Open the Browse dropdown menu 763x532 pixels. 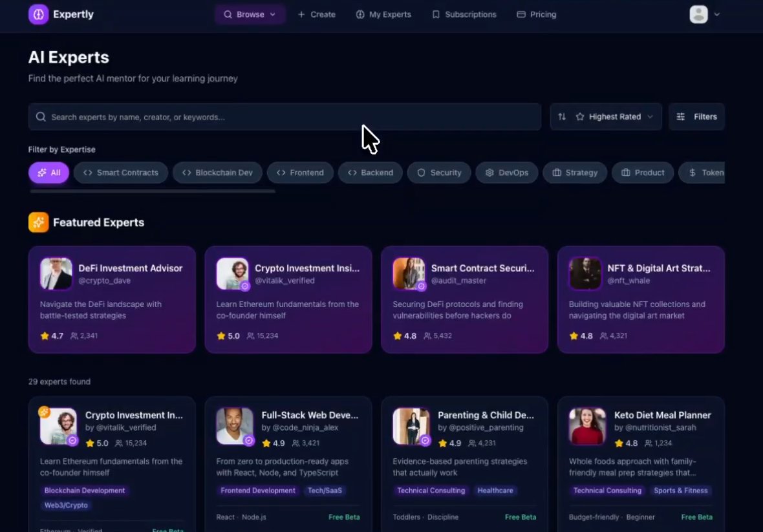(250, 15)
